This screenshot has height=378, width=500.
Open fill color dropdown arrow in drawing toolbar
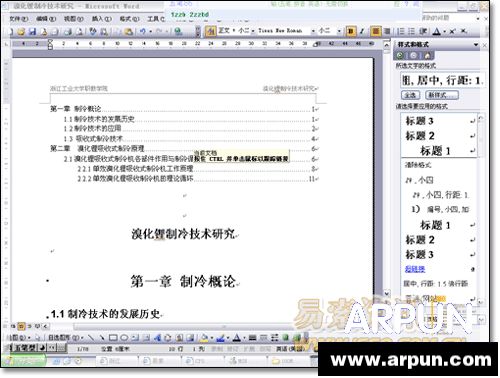212,338
